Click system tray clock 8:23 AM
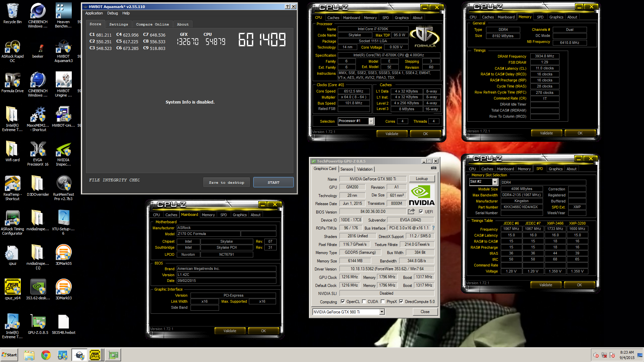 coord(627,353)
